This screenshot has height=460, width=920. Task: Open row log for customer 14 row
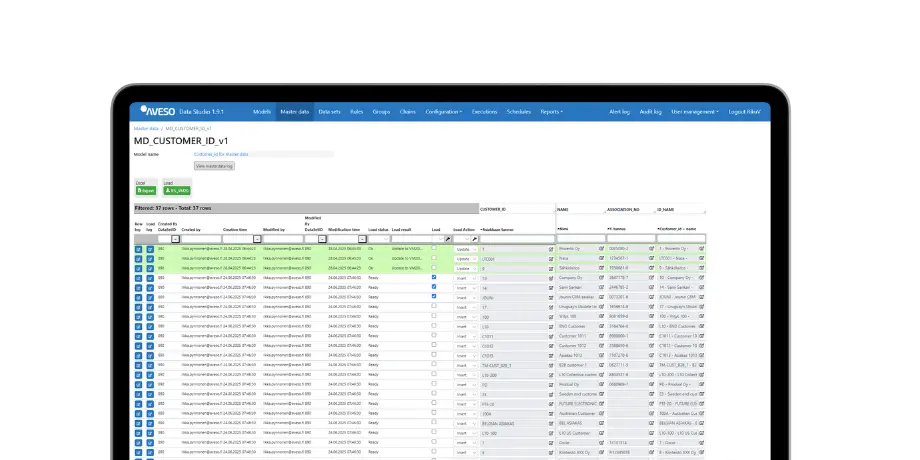click(138, 288)
